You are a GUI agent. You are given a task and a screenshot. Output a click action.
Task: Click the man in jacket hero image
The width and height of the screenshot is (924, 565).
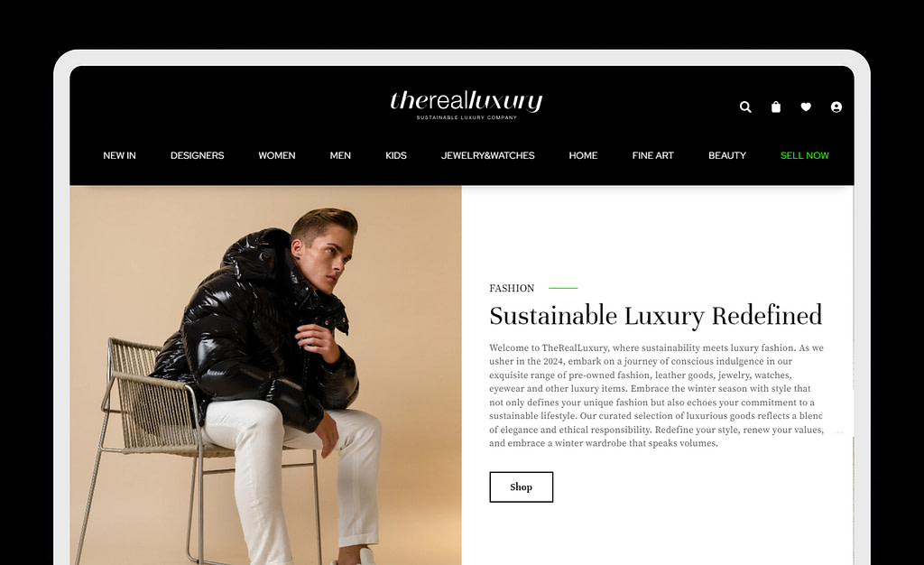click(266, 375)
